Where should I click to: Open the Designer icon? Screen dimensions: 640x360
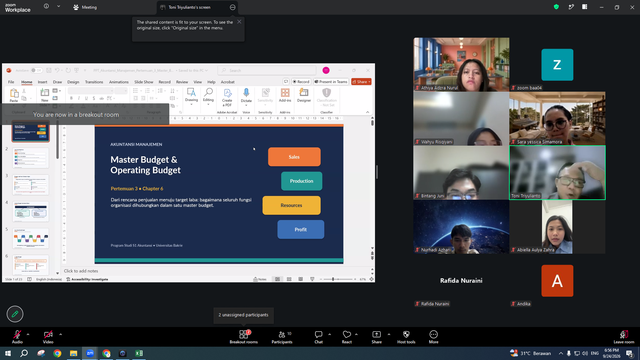(304, 96)
